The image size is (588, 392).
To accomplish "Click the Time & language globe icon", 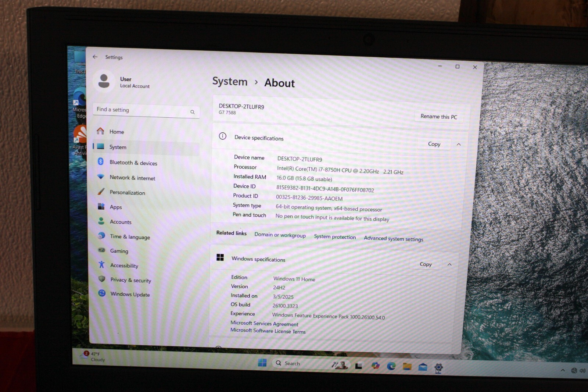I will point(101,236).
